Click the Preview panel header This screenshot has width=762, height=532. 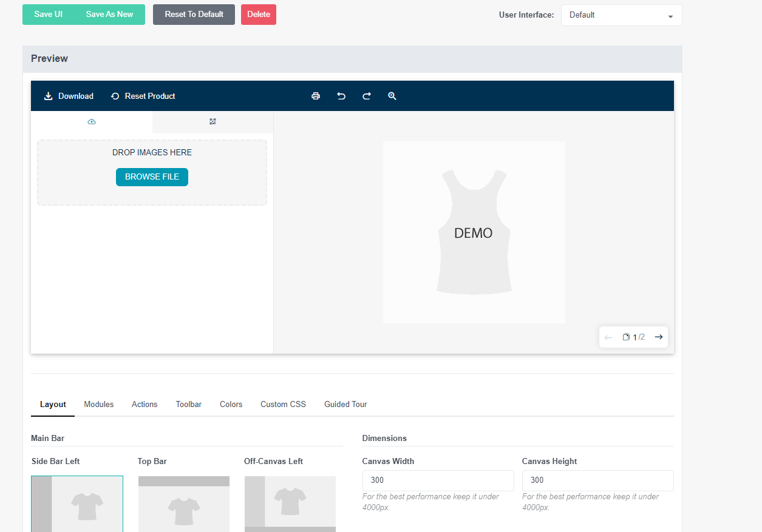(x=352, y=59)
